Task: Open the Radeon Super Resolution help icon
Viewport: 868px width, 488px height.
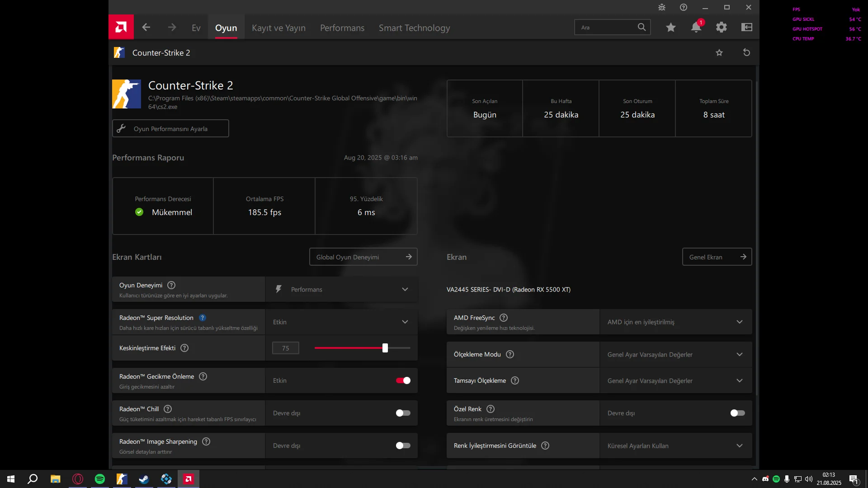Action: [203, 318]
